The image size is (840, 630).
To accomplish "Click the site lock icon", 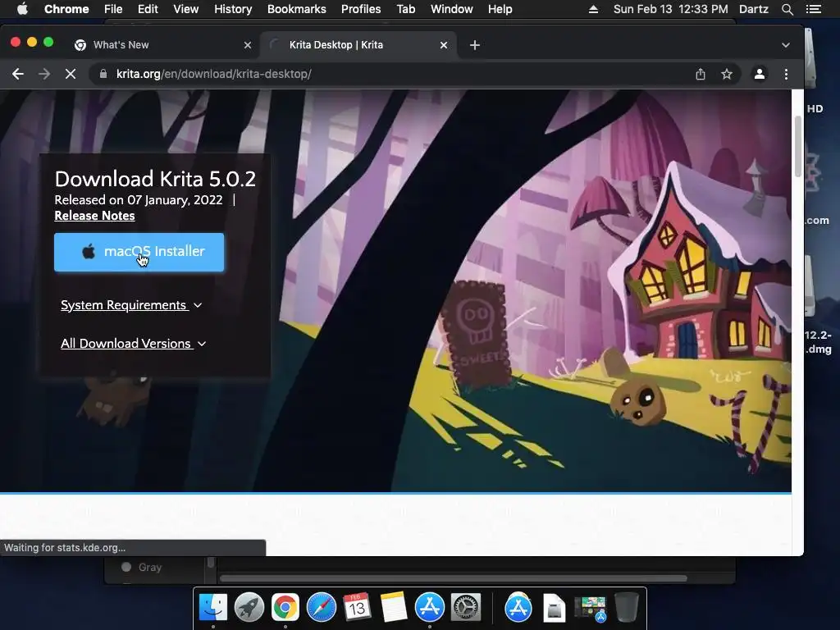I will [103, 74].
